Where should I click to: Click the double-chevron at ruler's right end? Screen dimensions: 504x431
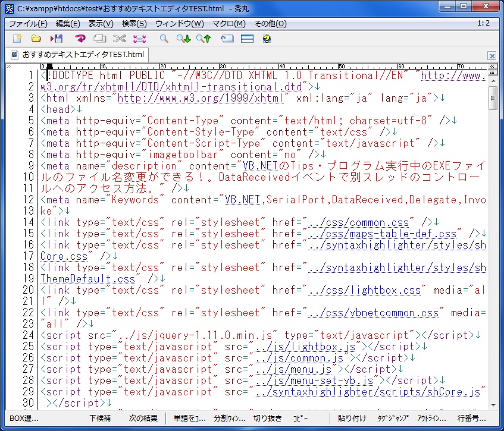click(492, 66)
